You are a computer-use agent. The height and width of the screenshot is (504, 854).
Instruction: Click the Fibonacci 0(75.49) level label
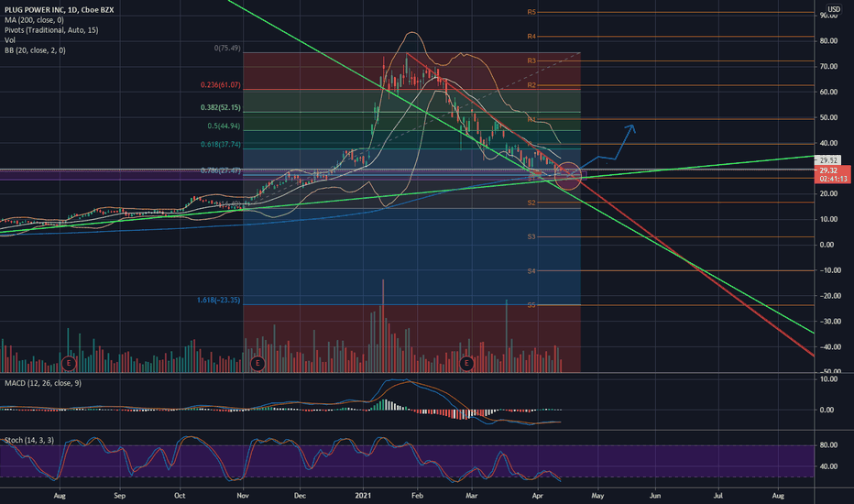(227, 48)
